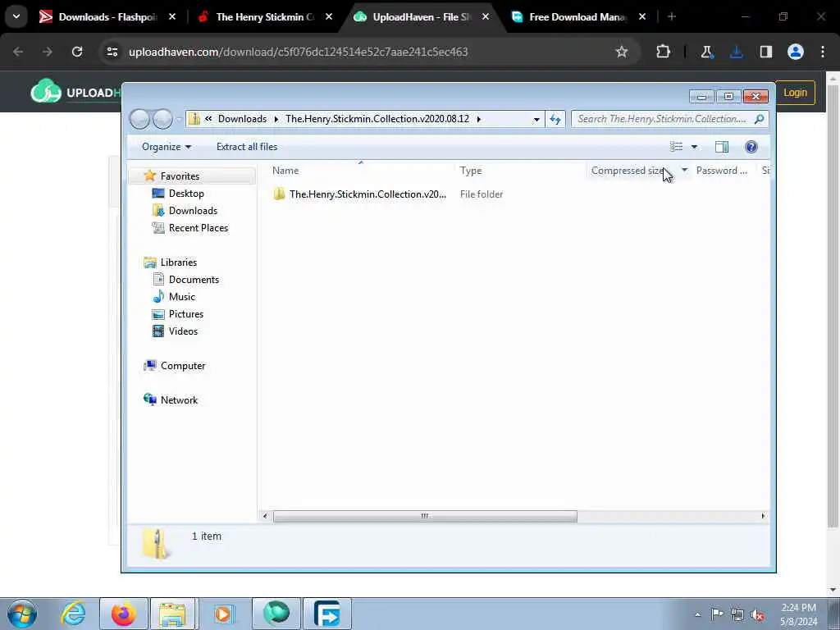Show hidden tray icons arrow
Image resolution: width=840 pixels, height=630 pixels.
coord(697,614)
